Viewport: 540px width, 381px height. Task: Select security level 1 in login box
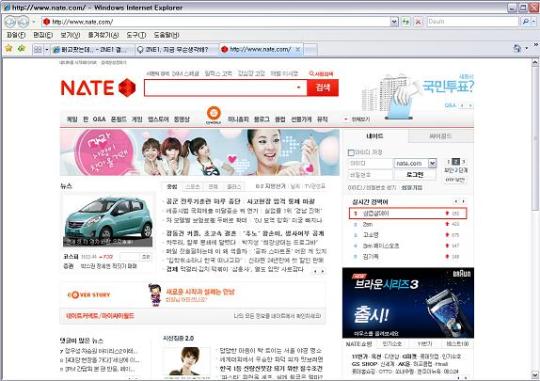449,162
